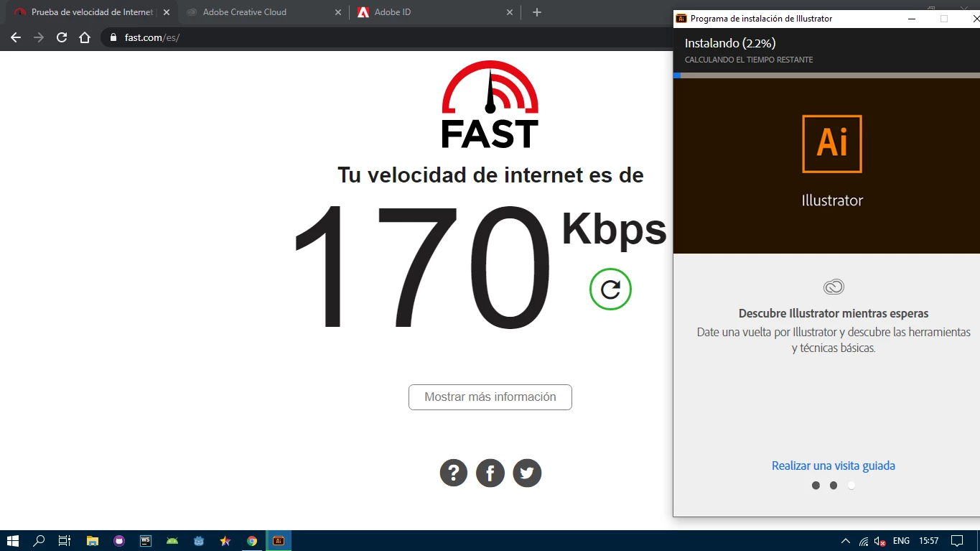980x551 pixels.
Task: Click the Illustrator Ai logo in installer
Action: pyautogui.click(x=832, y=144)
